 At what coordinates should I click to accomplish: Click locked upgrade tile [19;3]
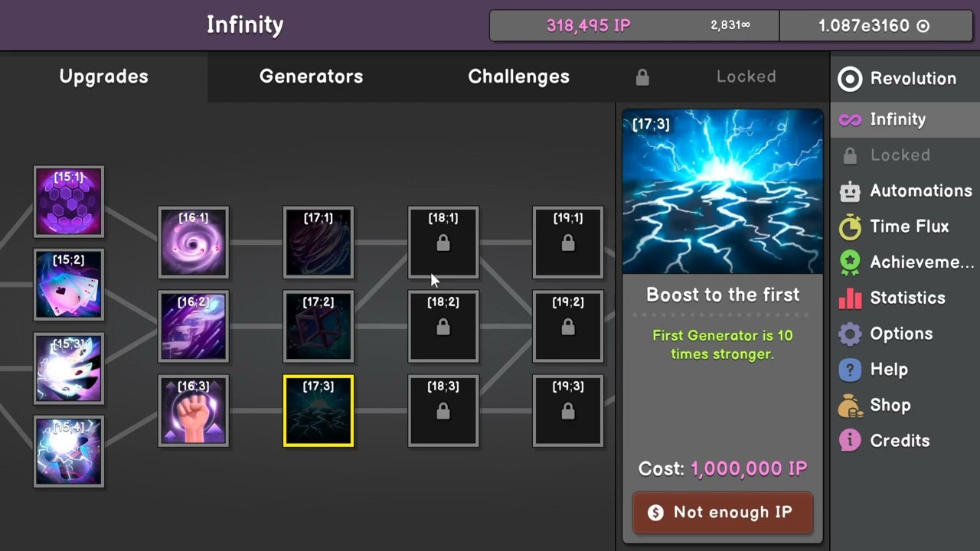[x=568, y=410]
